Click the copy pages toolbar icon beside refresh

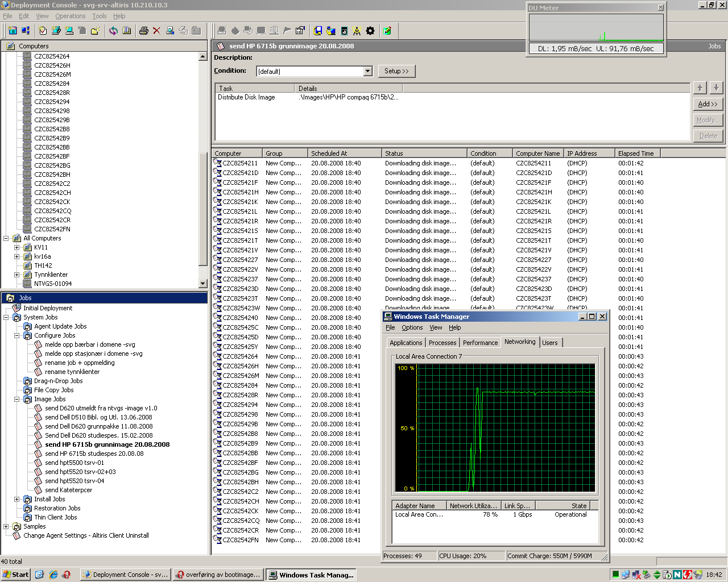coord(126,31)
